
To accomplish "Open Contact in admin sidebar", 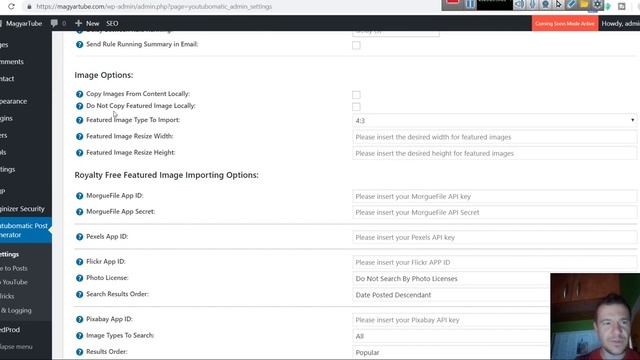I will click(26, 78).
